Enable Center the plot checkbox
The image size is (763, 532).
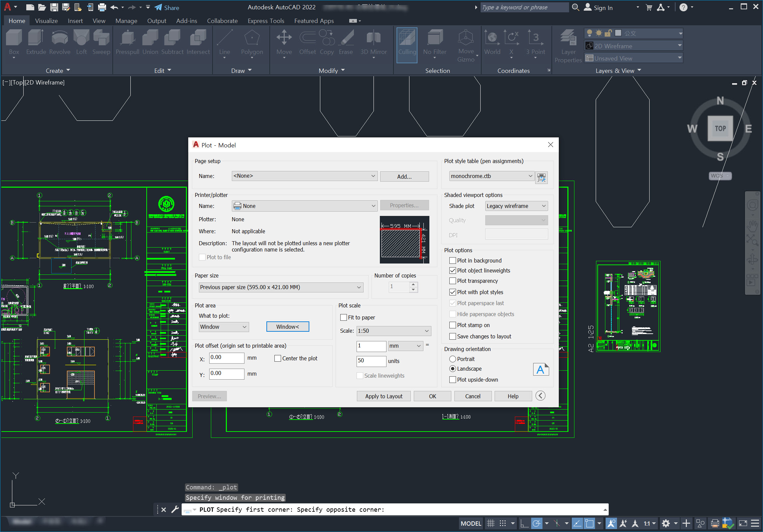click(278, 358)
